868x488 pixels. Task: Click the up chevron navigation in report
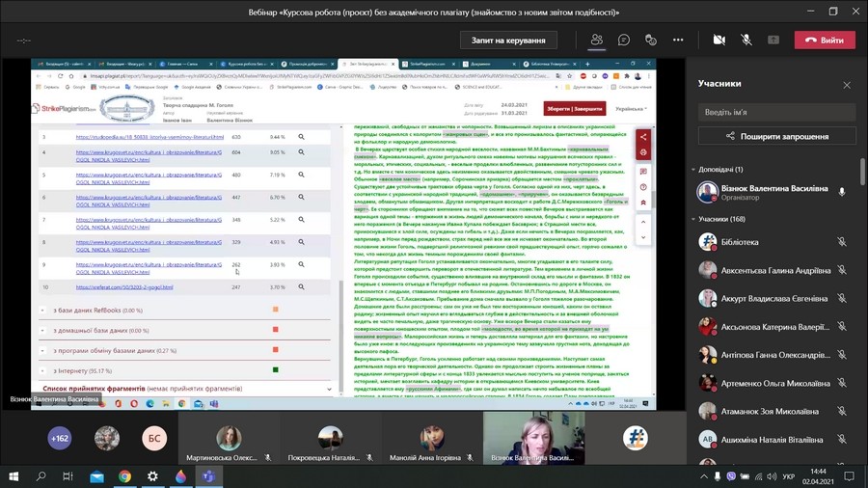click(643, 222)
